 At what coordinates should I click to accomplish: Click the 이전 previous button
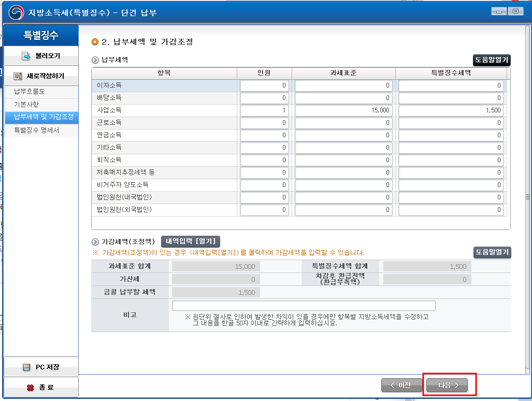click(401, 385)
